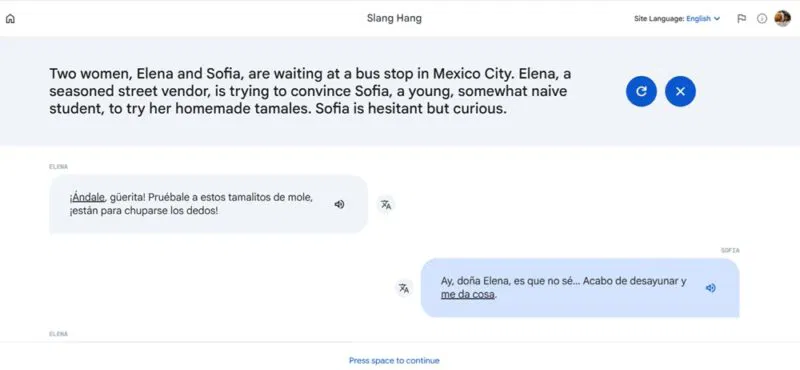Image resolution: width=800 pixels, height=370 pixels.
Task: Translate Sofia's reply to doña Elena
Action: pos(404,288)
